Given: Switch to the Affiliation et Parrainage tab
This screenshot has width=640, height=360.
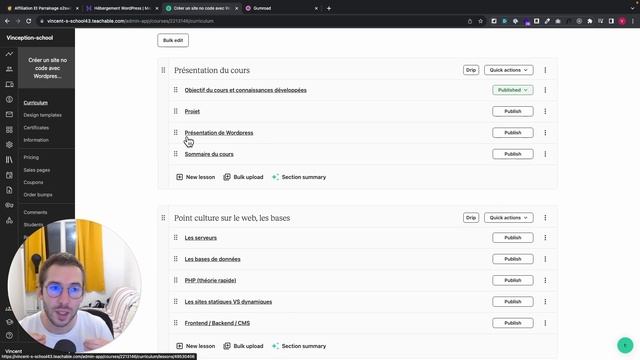Looking at the screenshot, I should coord(41,8).
